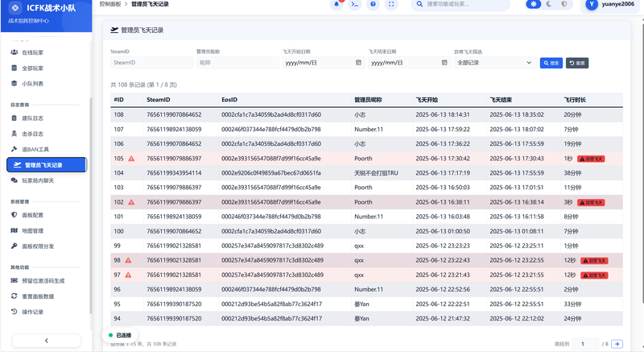Viewport: 644px width, 352px height.
Task: Click the 重置 reset button
Action: [x=578, y=62]
